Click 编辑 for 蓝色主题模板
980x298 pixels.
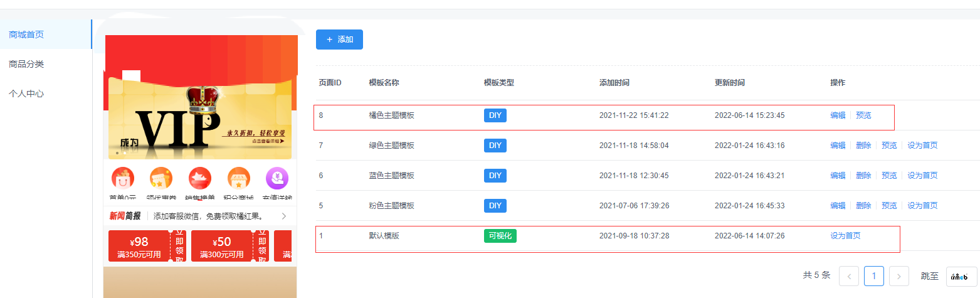tap(838, 176)
